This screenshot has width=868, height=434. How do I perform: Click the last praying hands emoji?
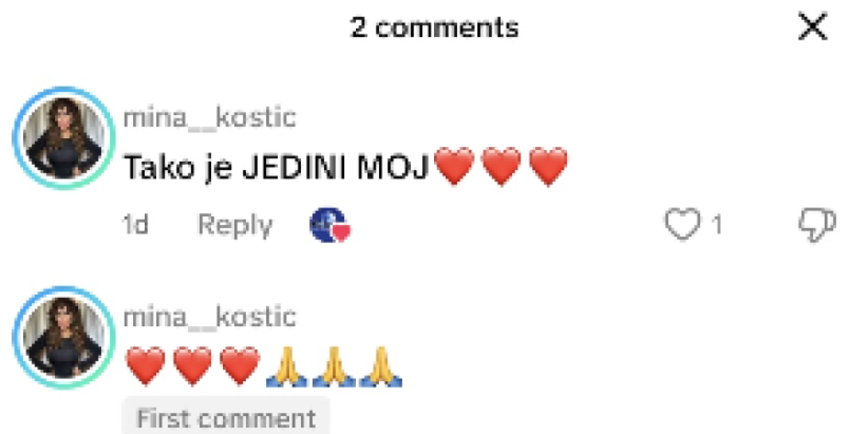pyautogui.click(x=381, y=367)
